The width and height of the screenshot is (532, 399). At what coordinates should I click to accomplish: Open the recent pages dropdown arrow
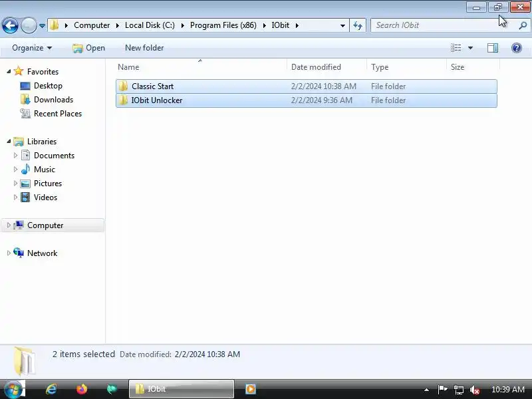click(42, 26)
